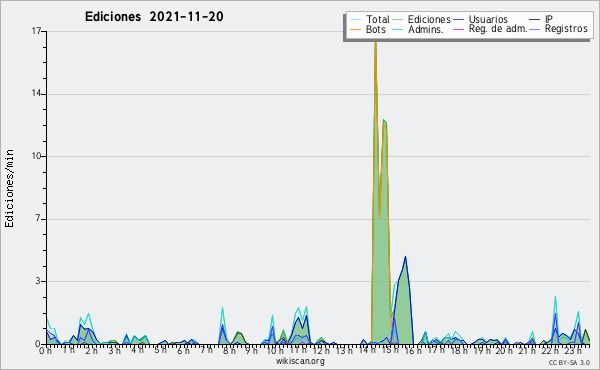Click the 3 y-axis tick label

pos(38,281)
